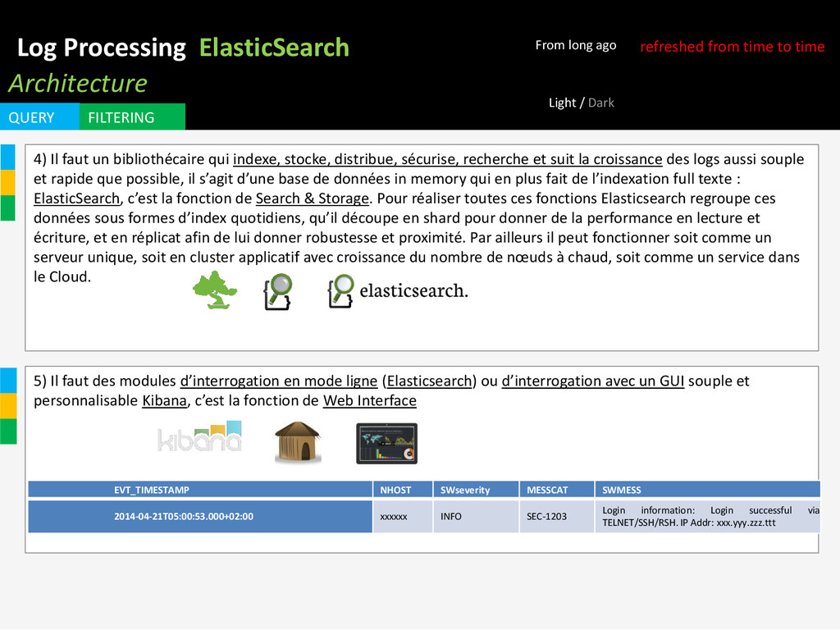Viewport: 840px width, 630px height.
Task: Click the green ElasticSearch title word
Action: click(x=274, y=48)
